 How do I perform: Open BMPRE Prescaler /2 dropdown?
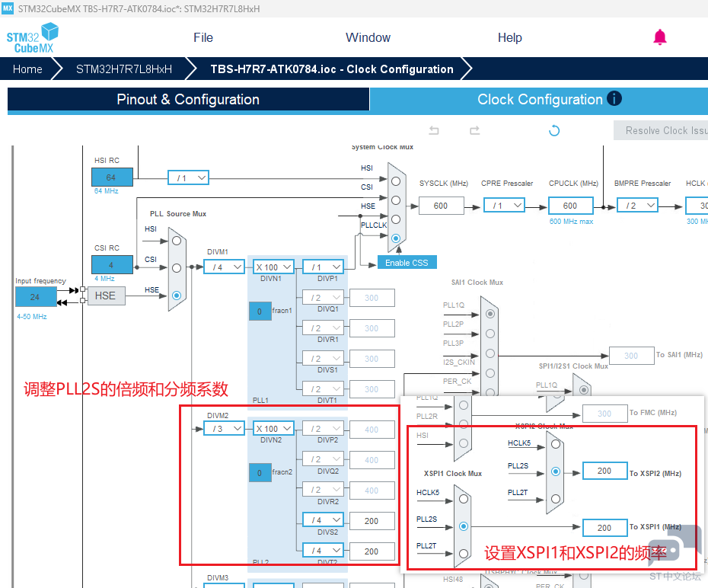point(637,206)
